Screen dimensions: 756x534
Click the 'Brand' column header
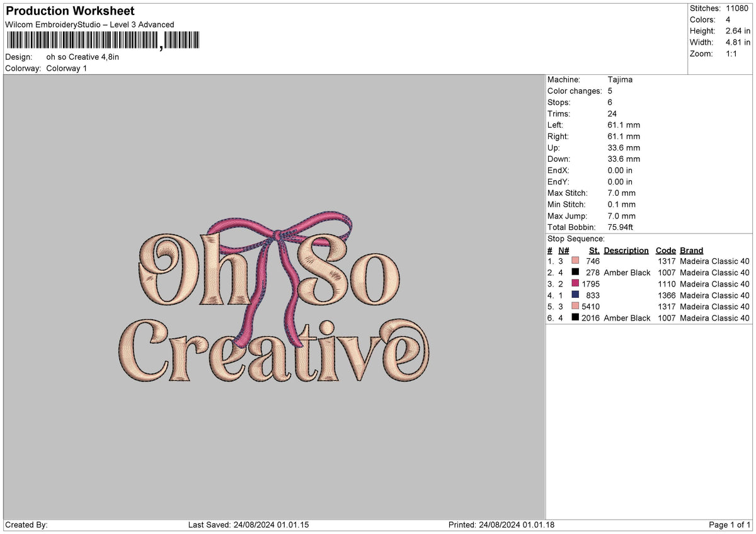691,250
